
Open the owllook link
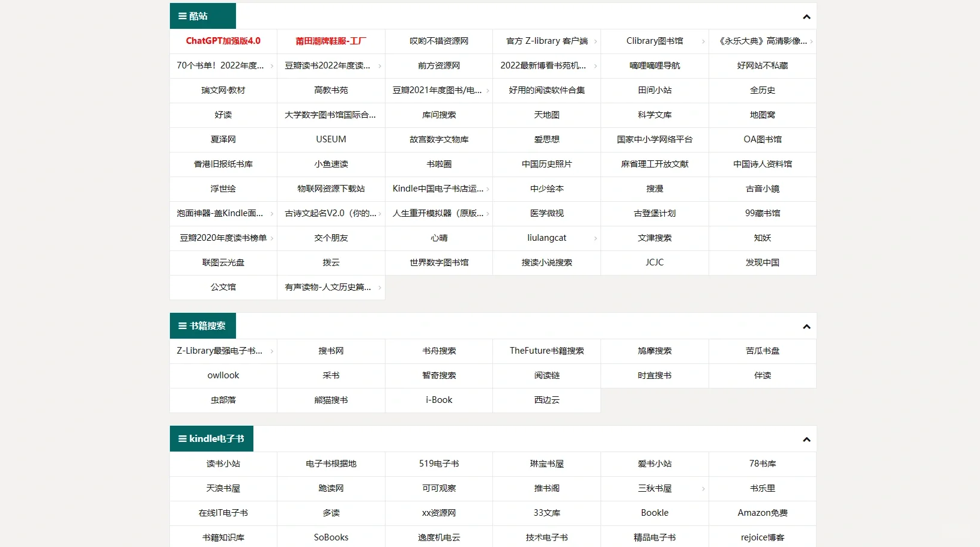click(223, 375)
